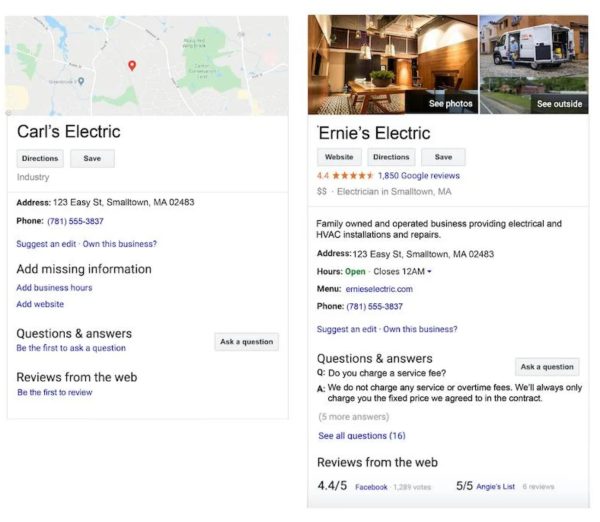The image size is (600, 522).
Task: Click Add business hours link
Action: (54, 288)
